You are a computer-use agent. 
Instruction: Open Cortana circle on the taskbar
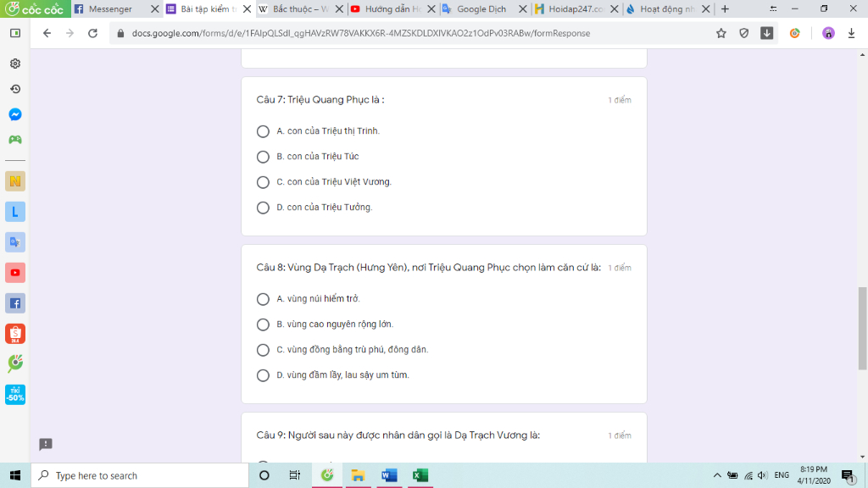point(264,475)
